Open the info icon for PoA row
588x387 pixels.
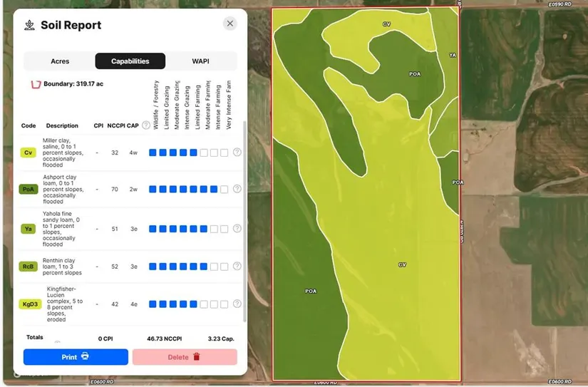coord(237,189)
